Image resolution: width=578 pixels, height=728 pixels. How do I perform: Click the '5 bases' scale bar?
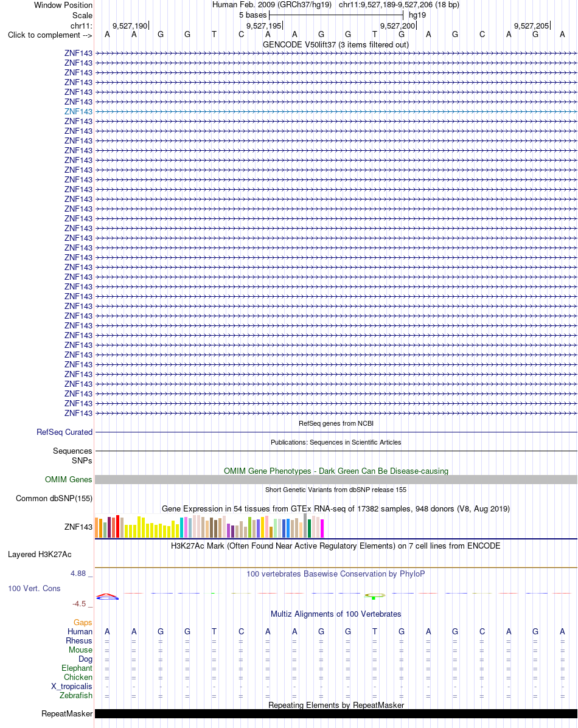pos(336,15)
